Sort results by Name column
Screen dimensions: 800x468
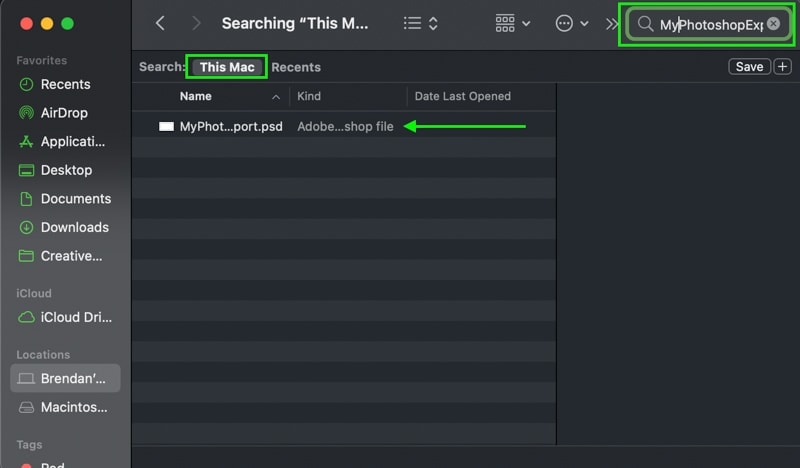pos(195,96)
